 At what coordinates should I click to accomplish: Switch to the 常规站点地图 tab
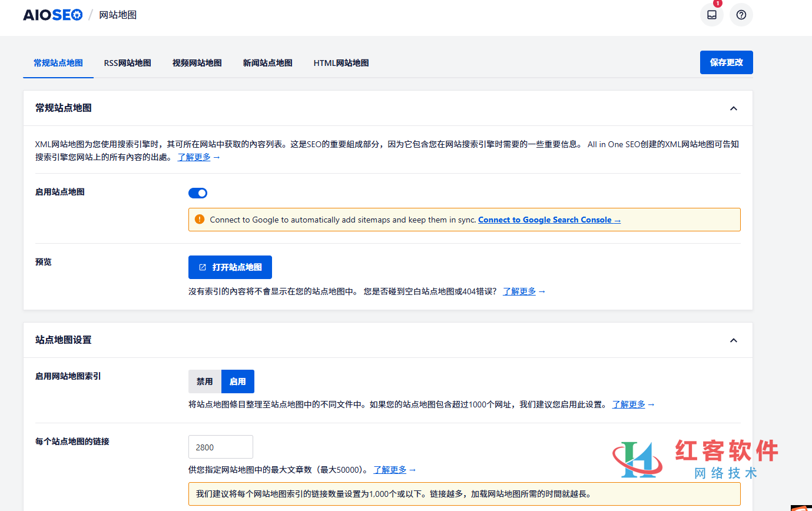point(58,63)
